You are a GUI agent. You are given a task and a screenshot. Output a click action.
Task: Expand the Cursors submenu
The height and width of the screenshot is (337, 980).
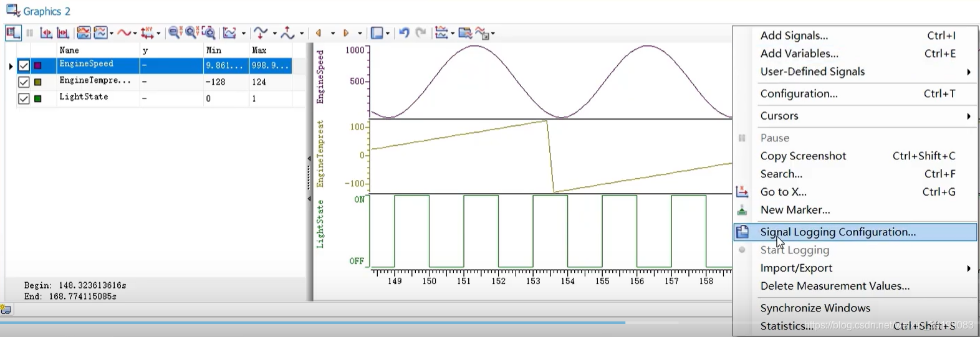[x=855, y=116]
